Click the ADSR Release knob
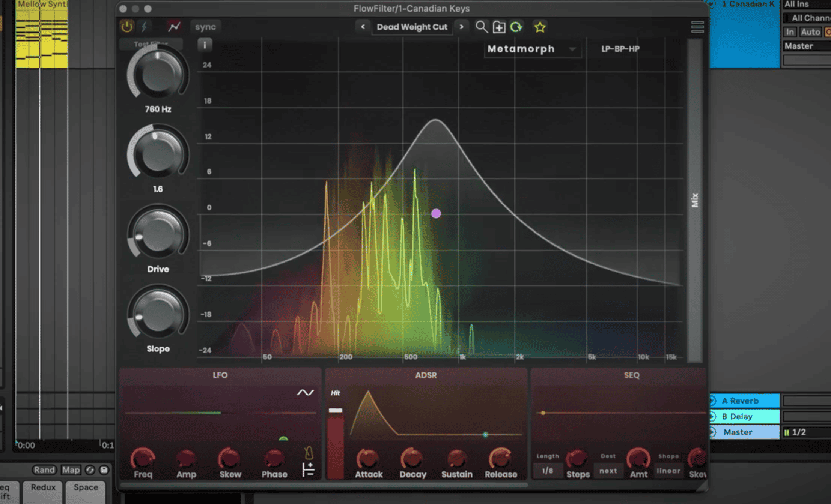The image size is (831, 504). [501, 458]
